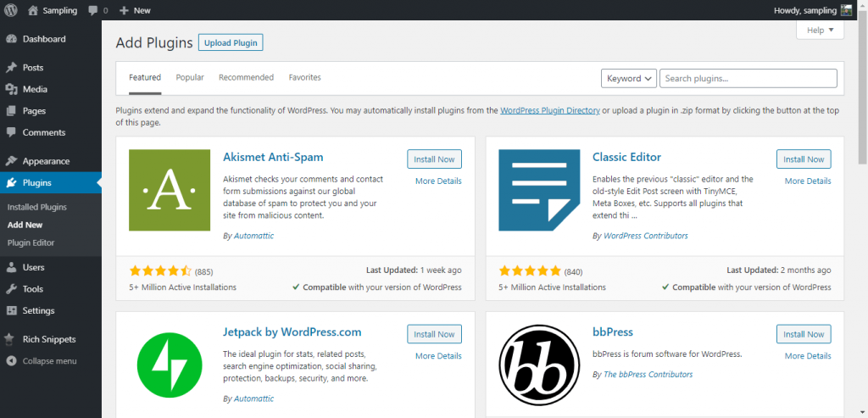Viewport: 868px width, 418px height.
Task: Click the Dashboard gauge icon in sidebar
Action: 11,39
